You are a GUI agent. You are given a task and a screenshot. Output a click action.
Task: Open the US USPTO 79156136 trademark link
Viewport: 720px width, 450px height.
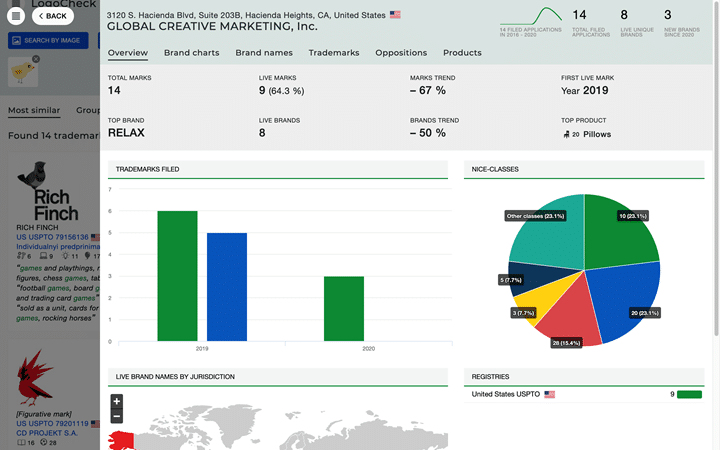tap(52, 238)
